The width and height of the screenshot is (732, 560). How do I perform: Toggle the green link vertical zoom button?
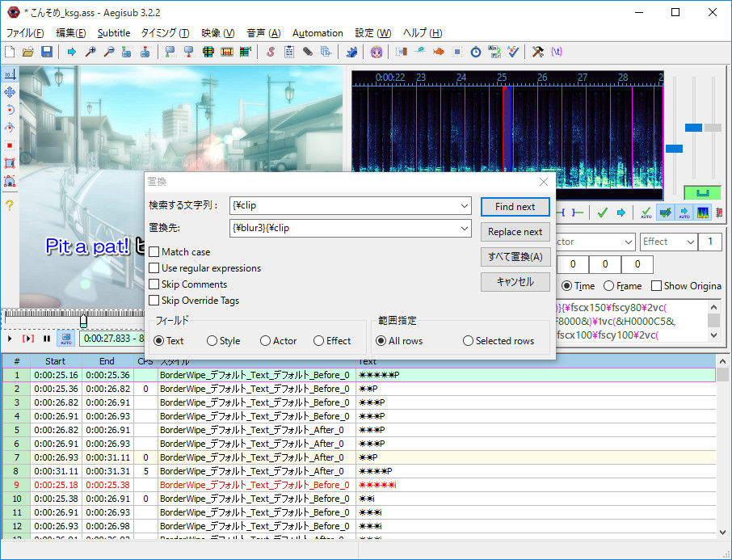(702, 193)
